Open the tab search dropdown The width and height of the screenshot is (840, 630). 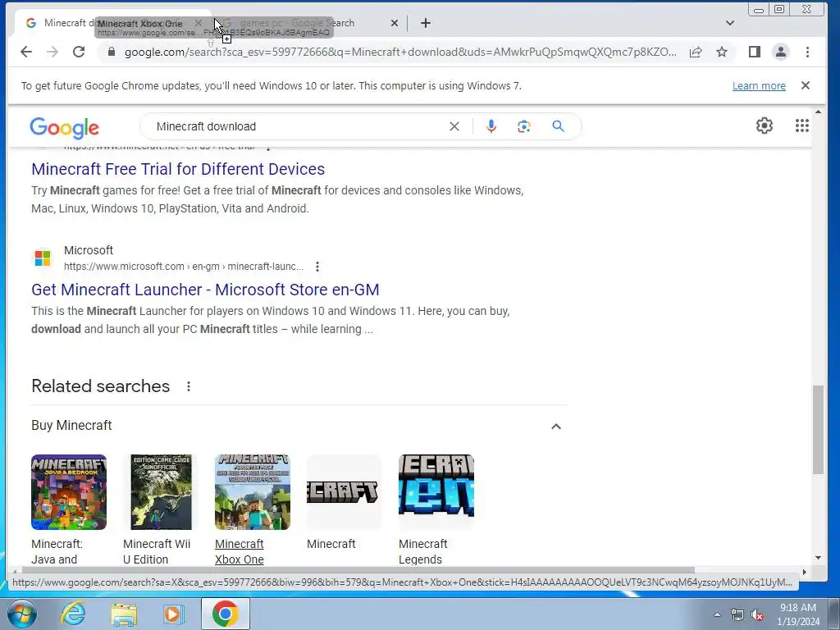(x=729, y=23)
